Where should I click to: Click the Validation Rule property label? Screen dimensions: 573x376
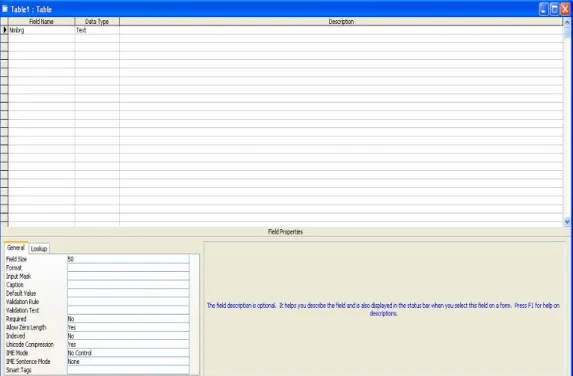[x=22, y=301]
